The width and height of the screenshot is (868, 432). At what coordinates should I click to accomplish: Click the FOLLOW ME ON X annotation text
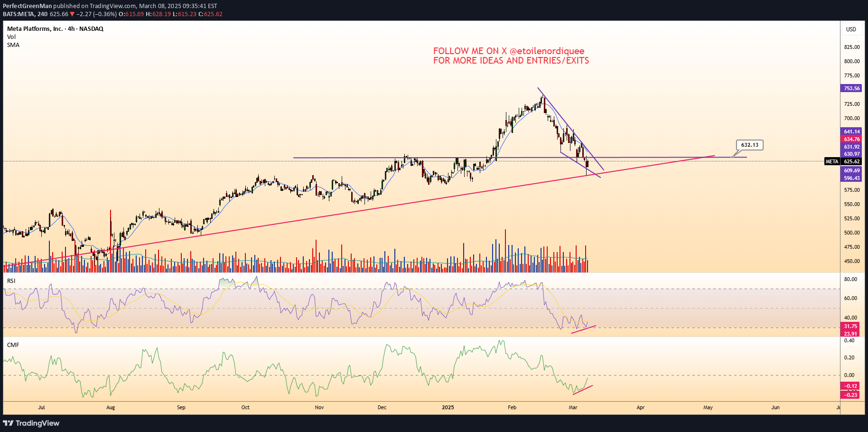(x=509, y=51)
